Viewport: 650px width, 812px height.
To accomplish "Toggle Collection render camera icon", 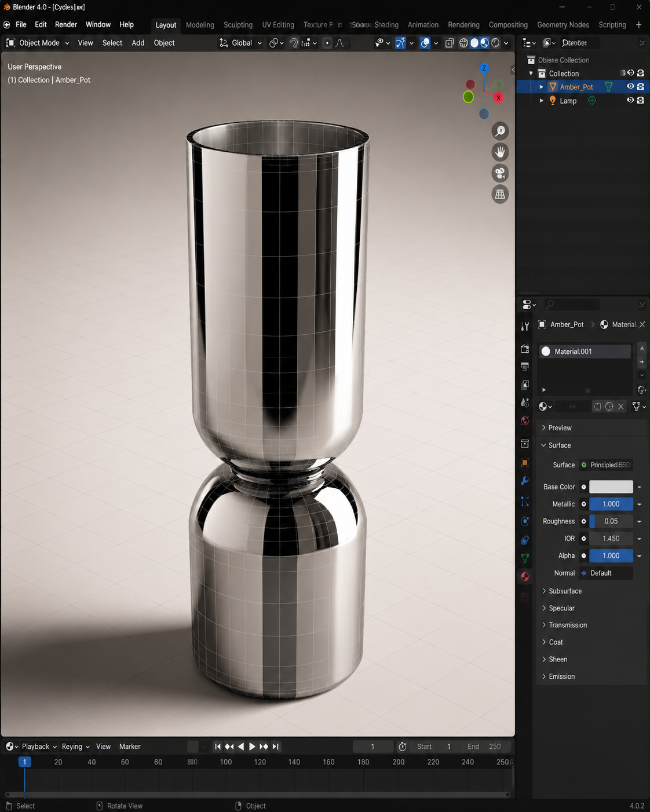I will (x=641, y=73).
